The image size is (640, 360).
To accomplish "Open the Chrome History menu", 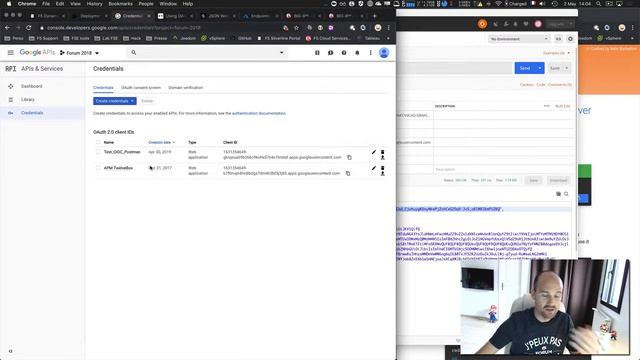I will click(94, 4).
